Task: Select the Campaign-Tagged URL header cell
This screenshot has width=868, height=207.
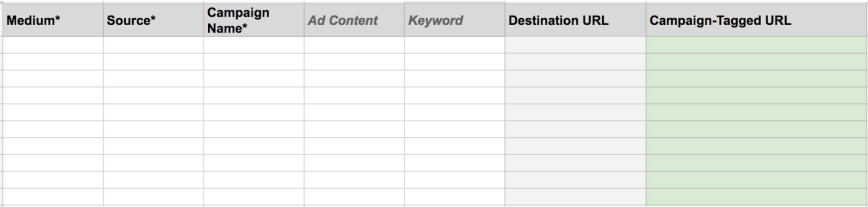Action: coord(757,20)
